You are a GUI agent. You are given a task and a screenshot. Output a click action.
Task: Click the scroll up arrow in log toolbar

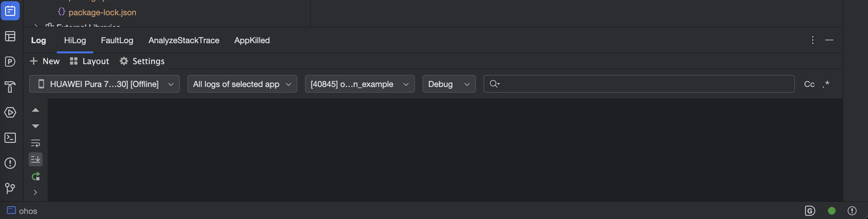(35, 110)
